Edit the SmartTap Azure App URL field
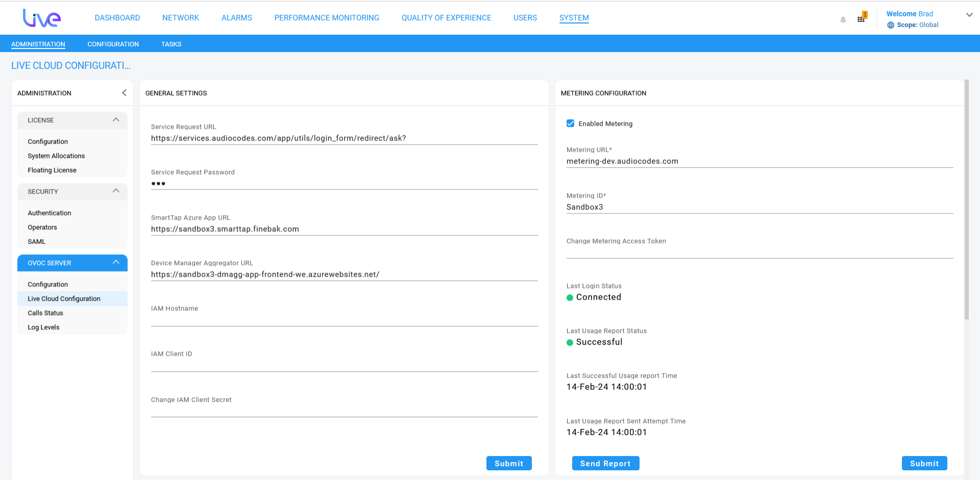 pos(345,229)
